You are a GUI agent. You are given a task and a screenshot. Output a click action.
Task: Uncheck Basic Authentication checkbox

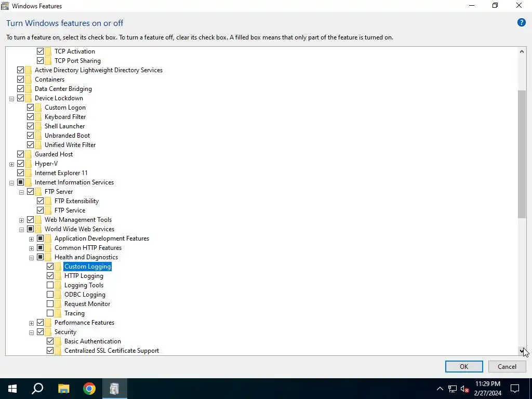(x=50, y=341)
